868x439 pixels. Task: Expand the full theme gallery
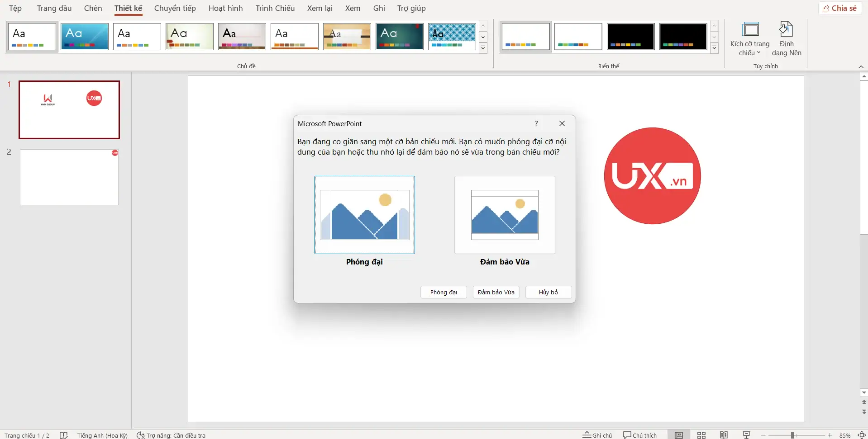pyautogui.click(x=483, y=47)
